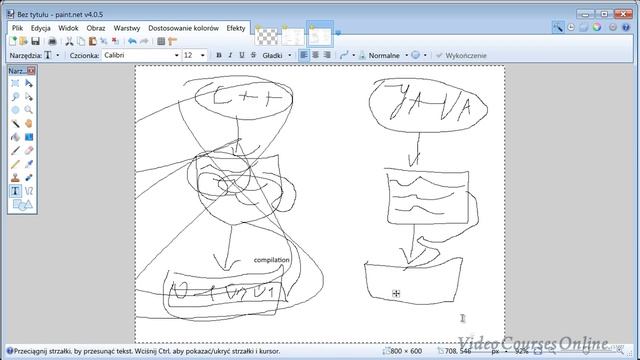Viewport: 640px width, 360px height.
Task: Toggle the Tools window button
Action: point(558,27)
